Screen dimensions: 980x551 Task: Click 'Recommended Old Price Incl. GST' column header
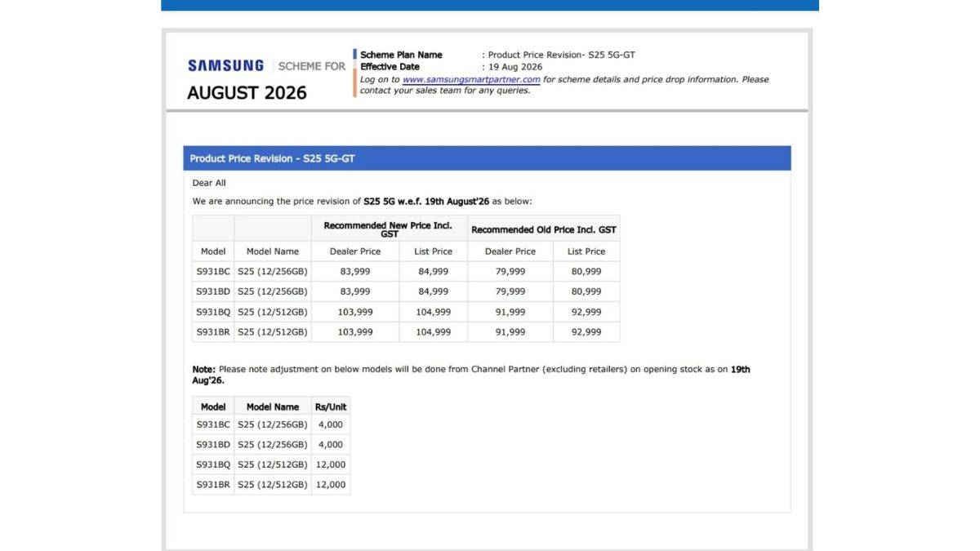544,229
